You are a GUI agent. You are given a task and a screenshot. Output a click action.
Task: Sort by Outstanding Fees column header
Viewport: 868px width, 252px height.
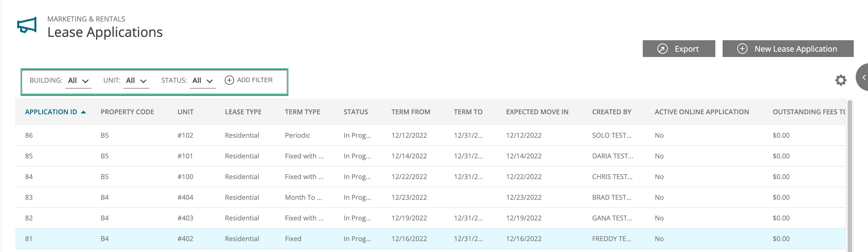coord(809,112)
